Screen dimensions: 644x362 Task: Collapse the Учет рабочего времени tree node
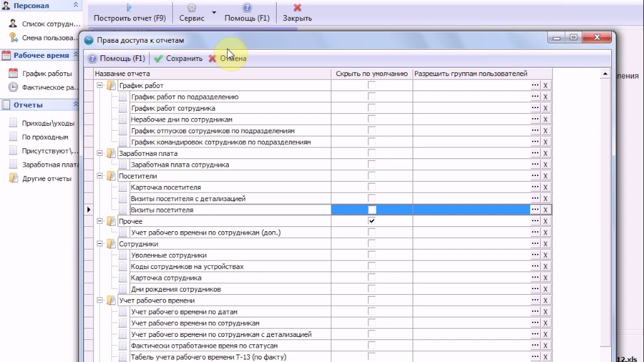[x=100, y=300]
